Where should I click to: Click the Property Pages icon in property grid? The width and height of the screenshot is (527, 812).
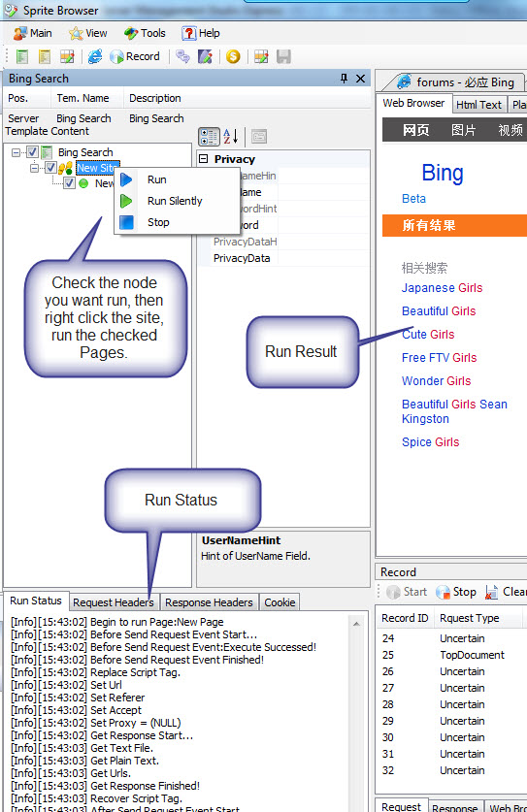tap(259, 137)
